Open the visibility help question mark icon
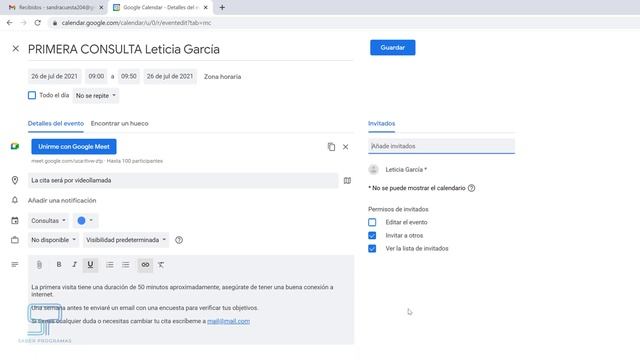The image size is (640, 360). coord(179,240)
